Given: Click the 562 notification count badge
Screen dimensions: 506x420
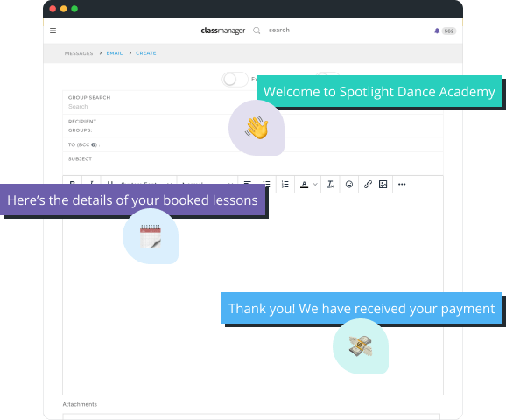Looking at the screenshot, I should tap(449, 31).
